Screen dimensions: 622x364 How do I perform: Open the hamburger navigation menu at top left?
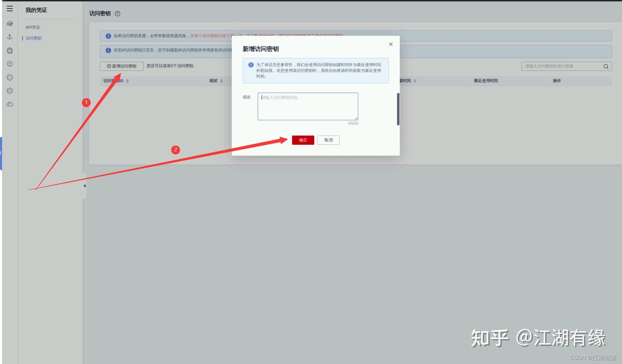(10, 8)
